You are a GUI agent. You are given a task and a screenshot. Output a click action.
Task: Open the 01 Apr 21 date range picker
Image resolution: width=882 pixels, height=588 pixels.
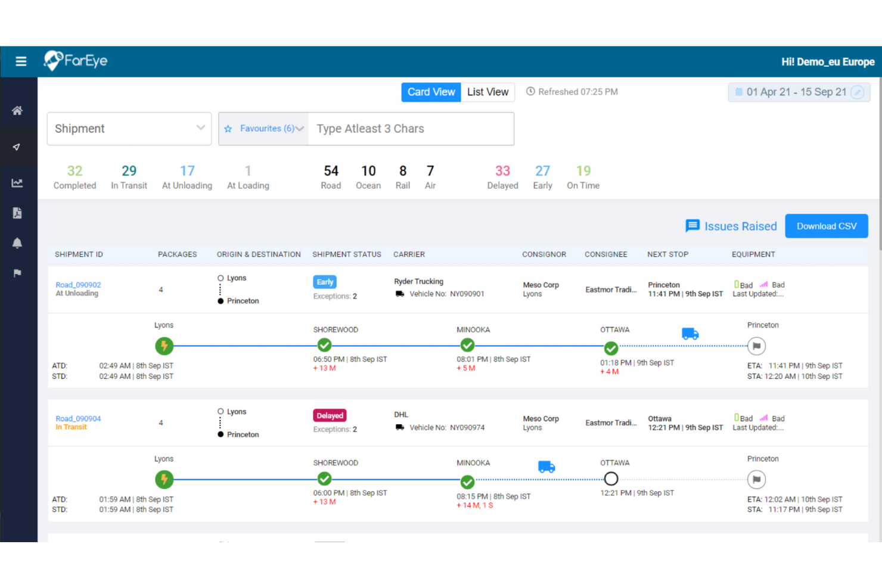tap(793, 92)
